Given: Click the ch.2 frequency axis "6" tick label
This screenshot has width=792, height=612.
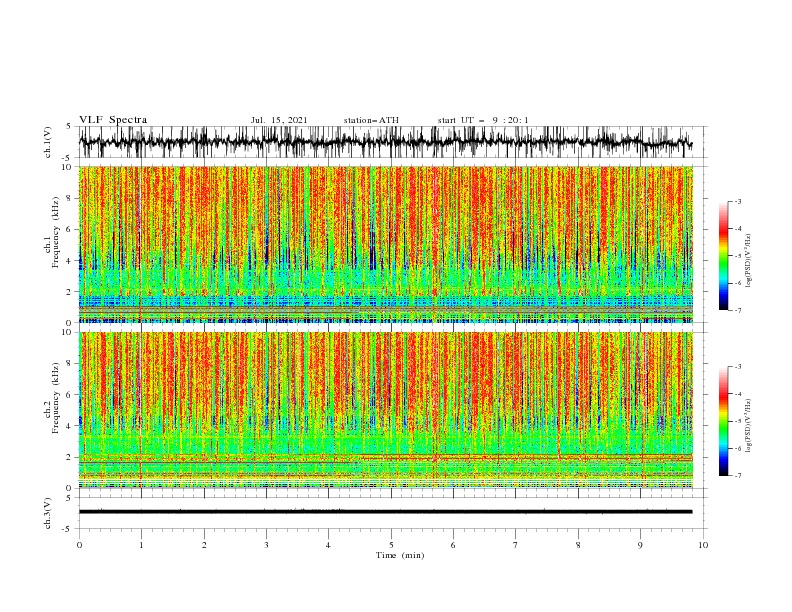Looking at the screenshot, I should tap(70, 395).
